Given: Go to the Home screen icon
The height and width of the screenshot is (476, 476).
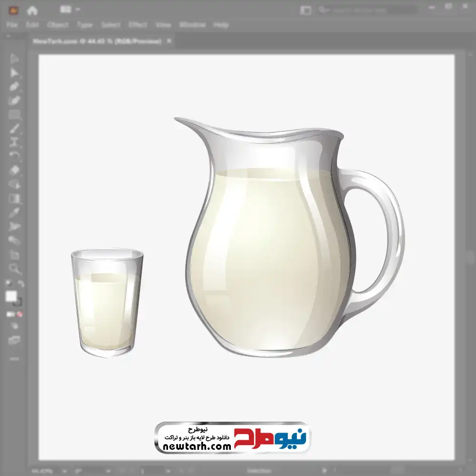Looking at the screenshot, I should pos(32,10).
